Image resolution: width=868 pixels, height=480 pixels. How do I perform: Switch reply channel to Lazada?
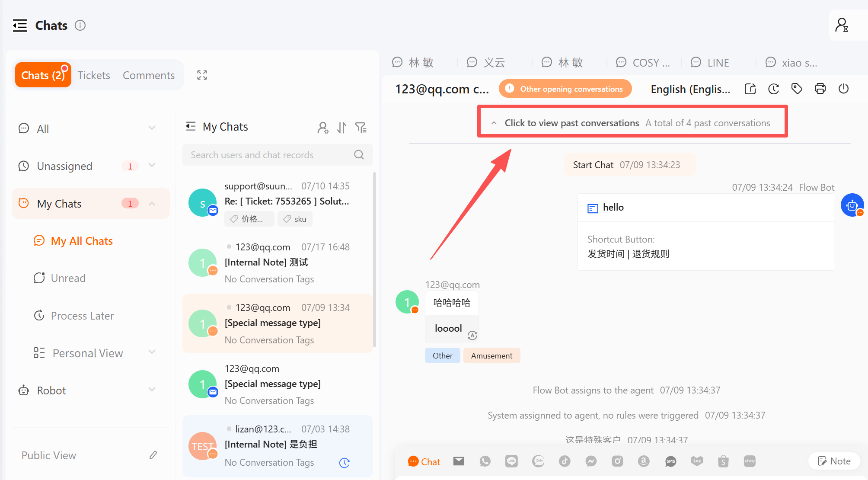click(x=697, y=461)
